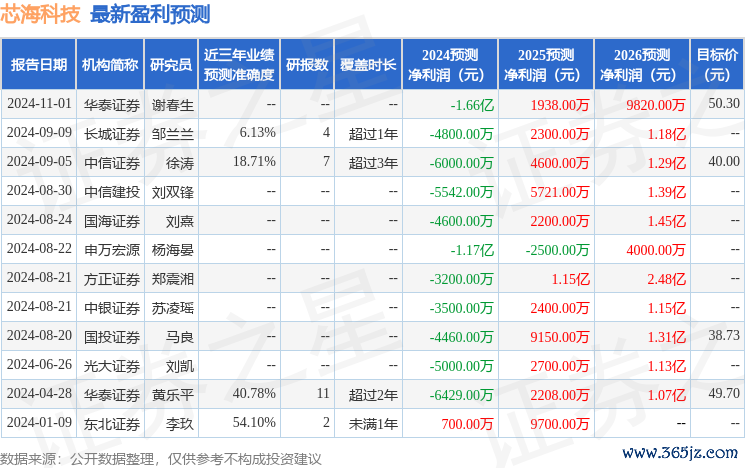
Task: Click the 1.45亿 forecast value
Action: [667, 221]
